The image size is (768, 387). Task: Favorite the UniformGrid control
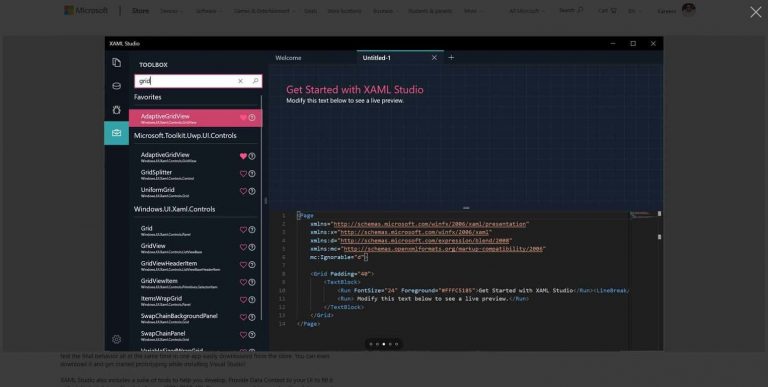pyautogui.click(x=243, y=192)
